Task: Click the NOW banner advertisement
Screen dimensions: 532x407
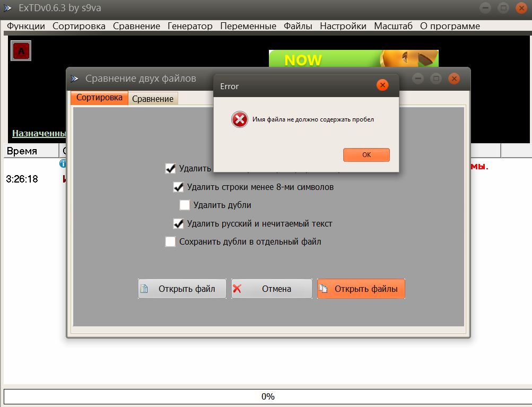Action: tap(353, 59)
